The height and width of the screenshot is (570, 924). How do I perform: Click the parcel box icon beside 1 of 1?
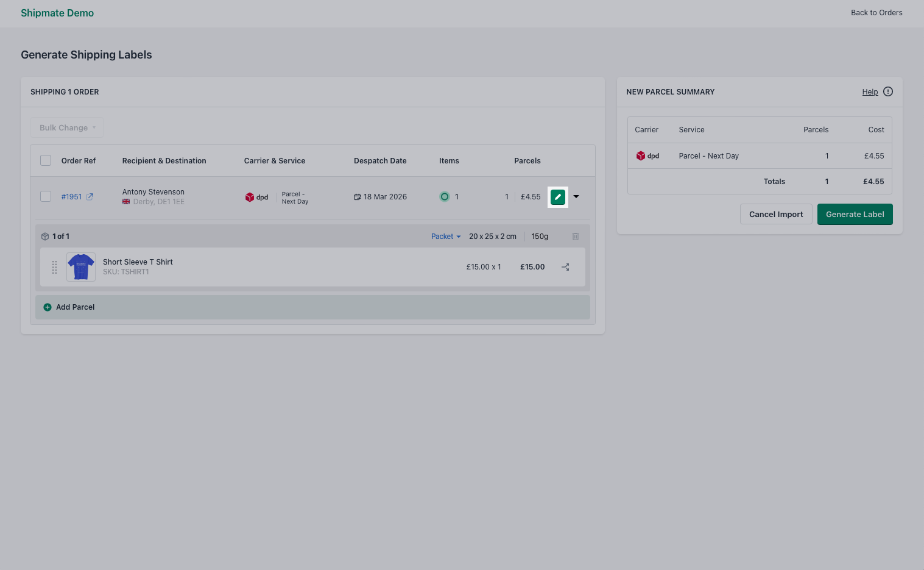(x=45, y=236)
